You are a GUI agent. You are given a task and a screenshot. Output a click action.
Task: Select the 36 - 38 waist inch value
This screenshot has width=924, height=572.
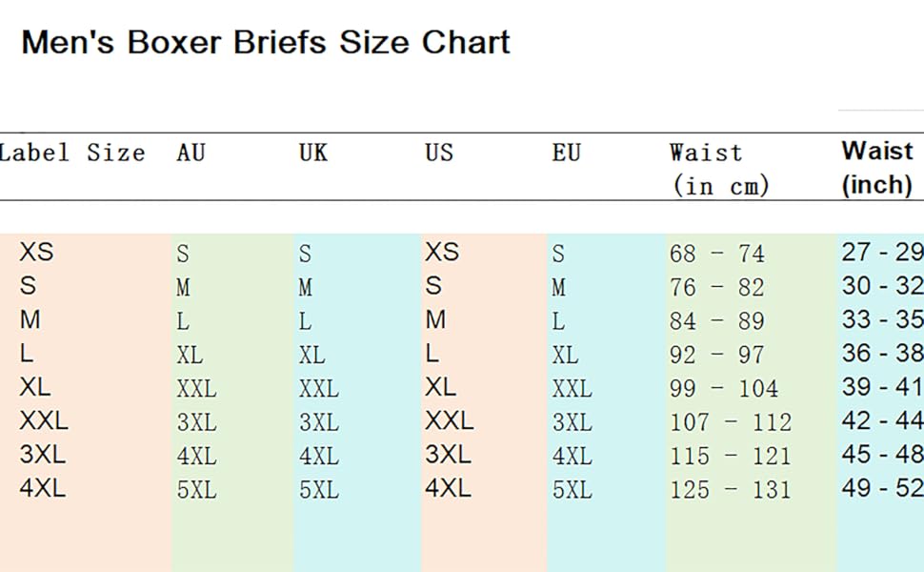[882, 354]
